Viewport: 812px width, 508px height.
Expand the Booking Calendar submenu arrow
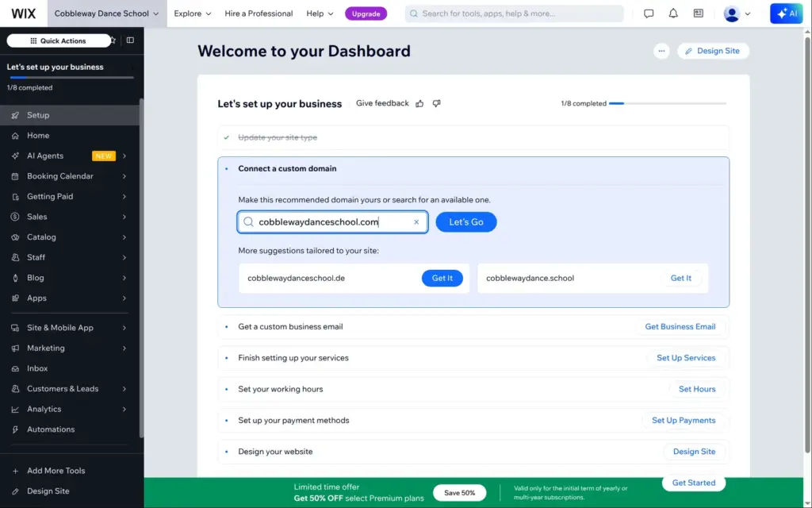pyautogui.click(x=124, y=176)
